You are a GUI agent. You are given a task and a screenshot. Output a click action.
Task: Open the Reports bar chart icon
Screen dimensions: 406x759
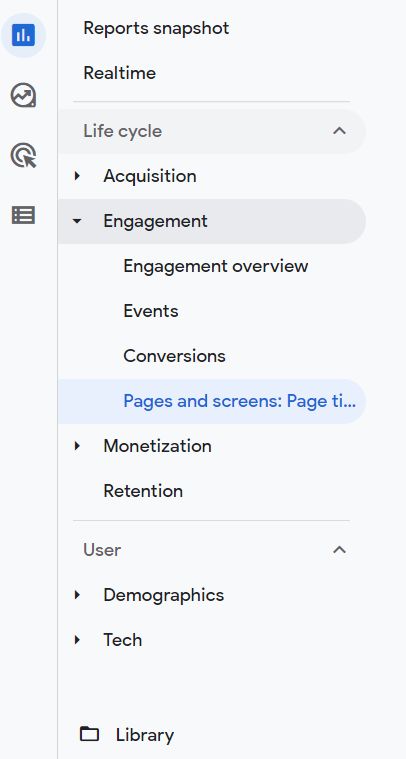coord(23,35)
